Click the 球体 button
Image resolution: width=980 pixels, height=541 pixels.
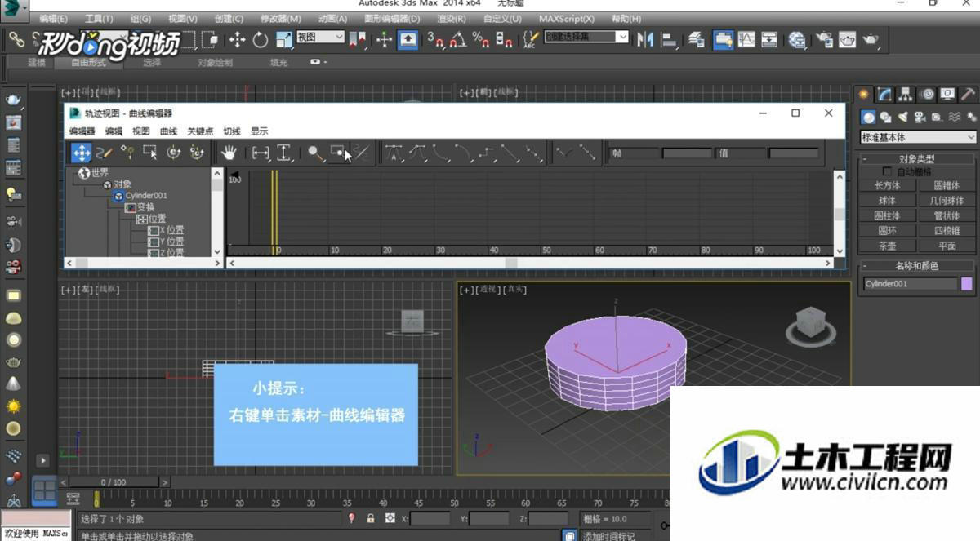[887, 201]
